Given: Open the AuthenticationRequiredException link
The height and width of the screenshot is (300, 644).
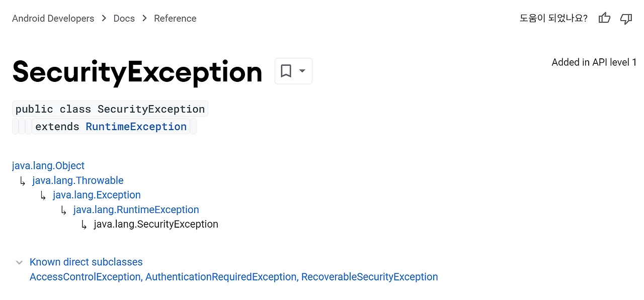Looking at the screenshot, I should (221, 276).
